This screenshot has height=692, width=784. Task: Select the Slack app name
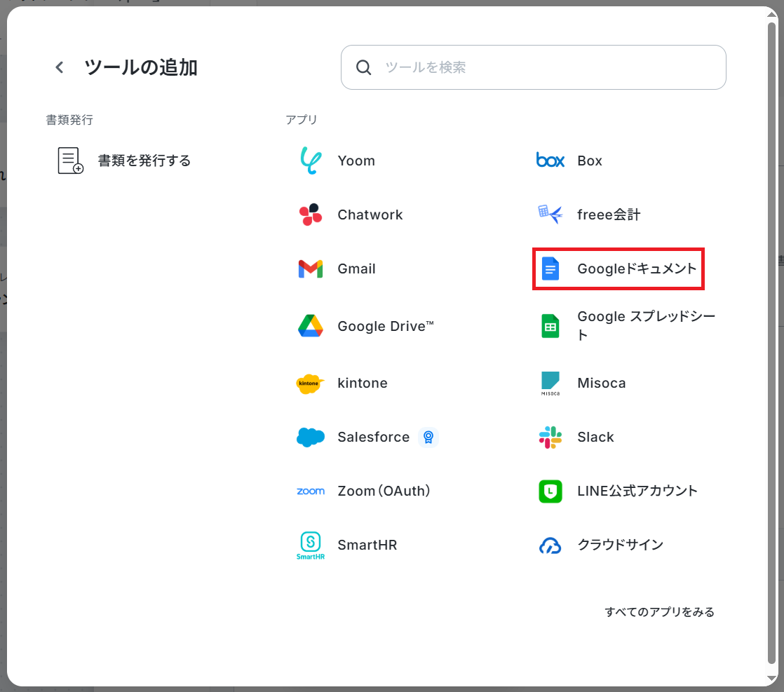pos(595,437)
